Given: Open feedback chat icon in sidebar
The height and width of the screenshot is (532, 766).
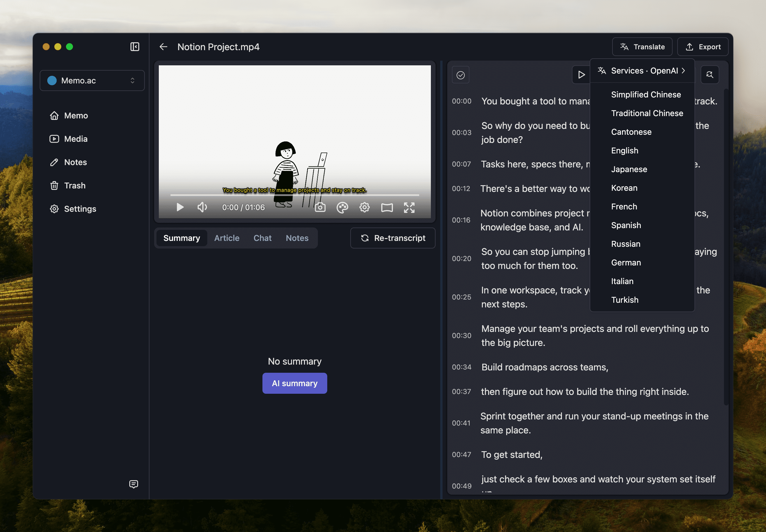Looking at the screenshot, I should (x=133, y=484).
